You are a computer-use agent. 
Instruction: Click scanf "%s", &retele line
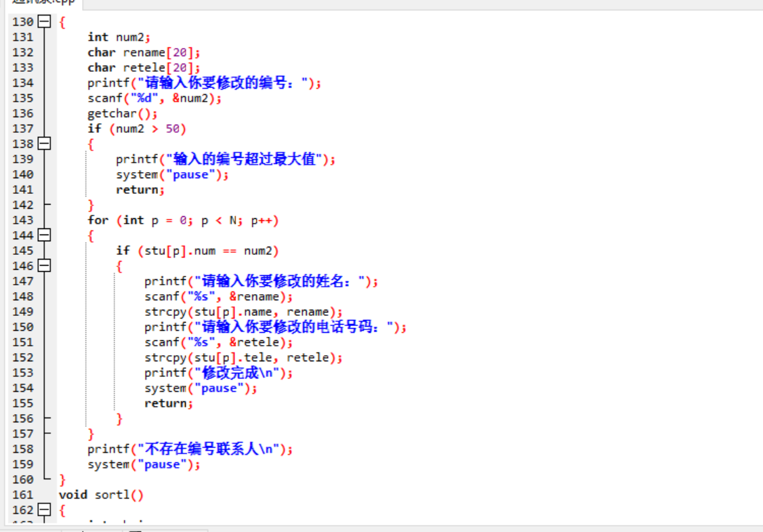pos(218,342)
